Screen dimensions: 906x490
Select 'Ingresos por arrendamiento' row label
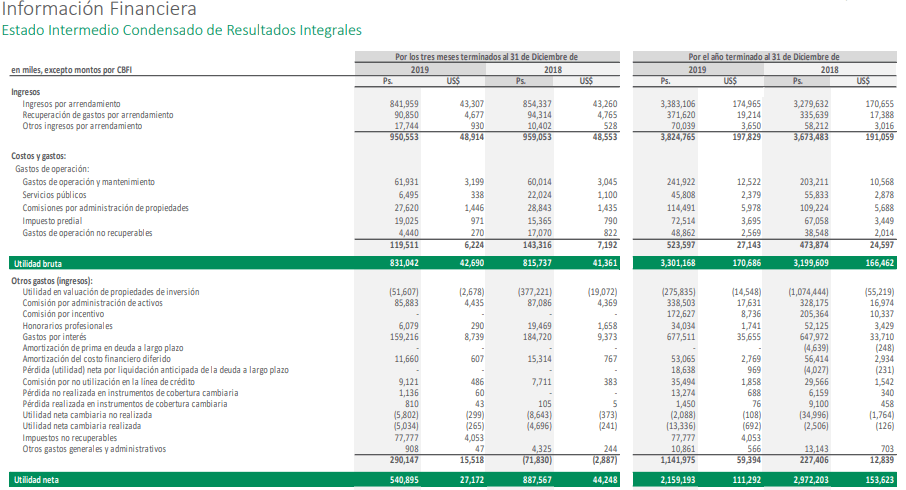click(x=72, y=104)
